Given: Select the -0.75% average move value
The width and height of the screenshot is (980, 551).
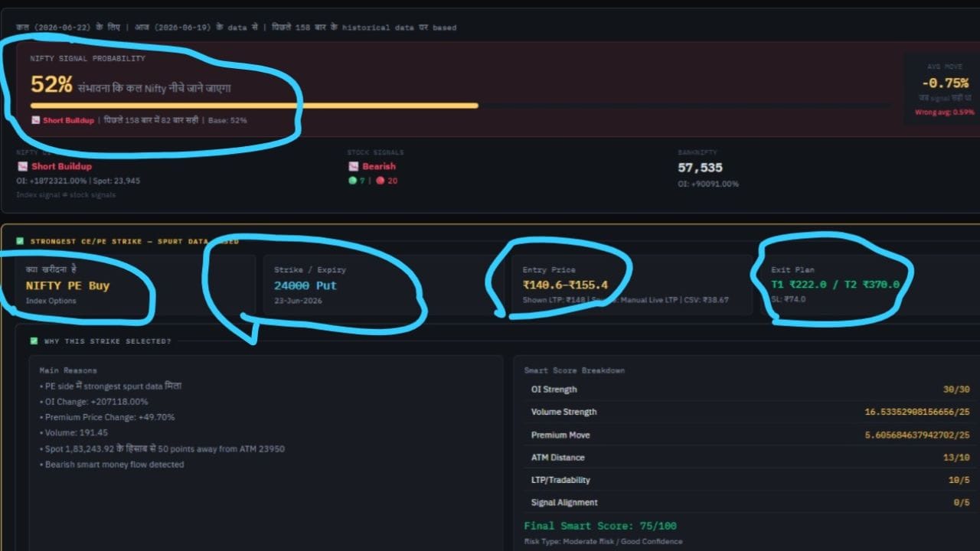Looking at the screenshot, I should (945, 83).
